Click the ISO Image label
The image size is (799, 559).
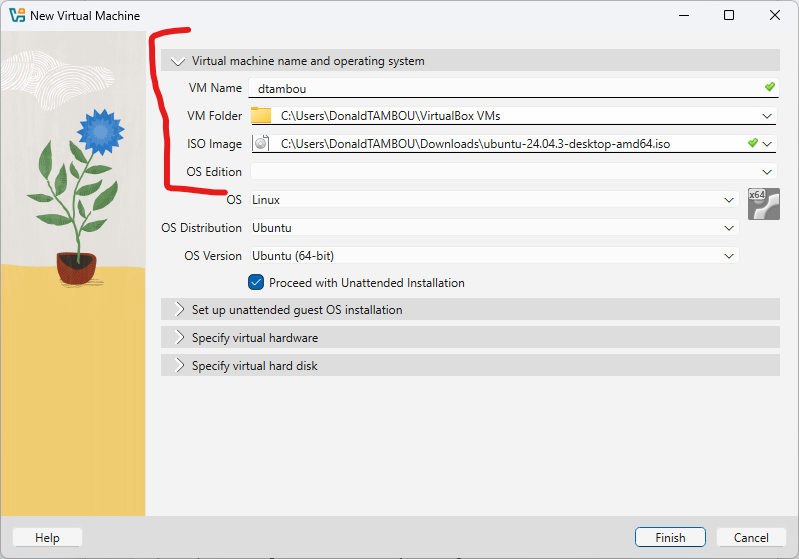coord(214,144)
